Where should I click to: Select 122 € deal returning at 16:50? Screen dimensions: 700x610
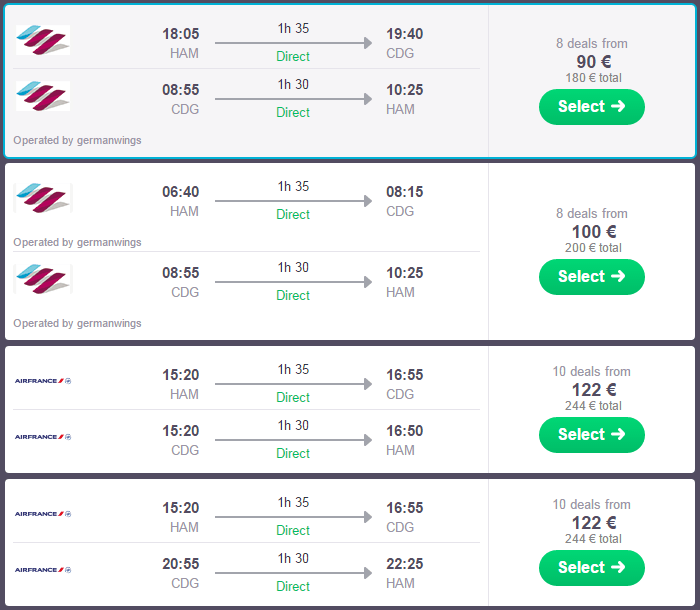coord(591,435)
